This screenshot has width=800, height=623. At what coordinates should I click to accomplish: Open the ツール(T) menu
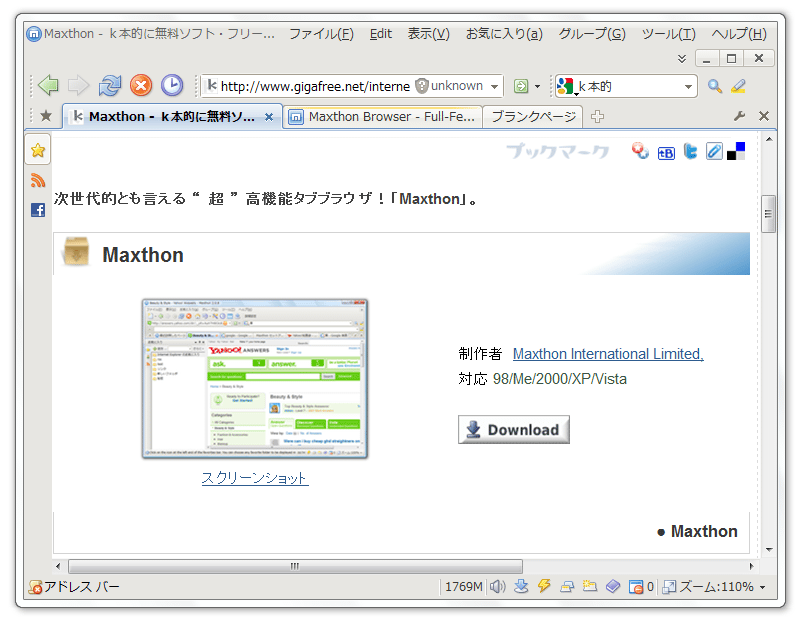point(668,34)
